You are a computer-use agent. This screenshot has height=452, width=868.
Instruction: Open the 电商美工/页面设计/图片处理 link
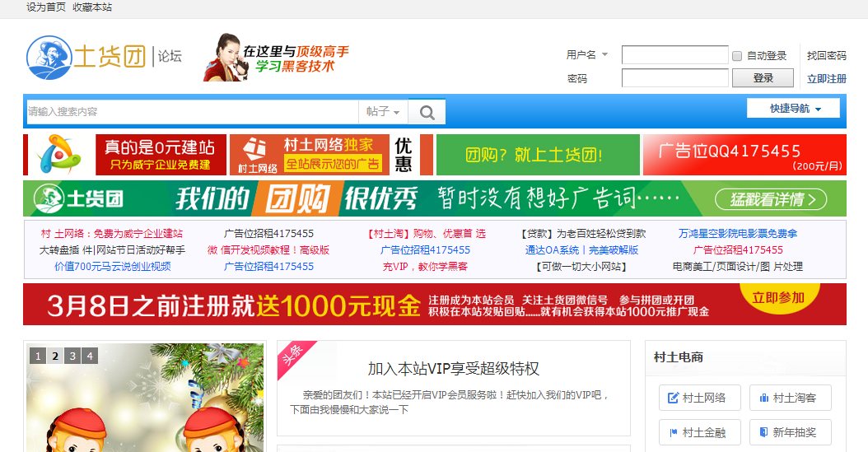pos(738,267)
